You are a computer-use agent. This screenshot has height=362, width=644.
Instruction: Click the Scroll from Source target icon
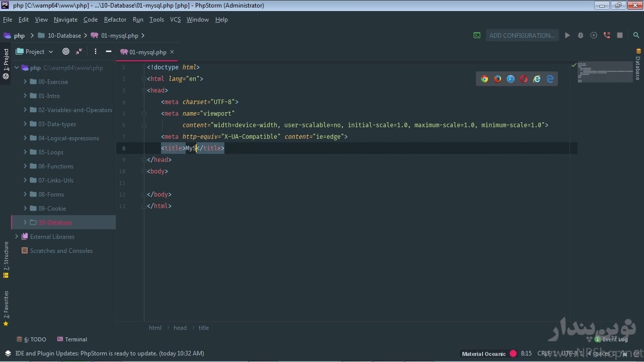(66, 51)
